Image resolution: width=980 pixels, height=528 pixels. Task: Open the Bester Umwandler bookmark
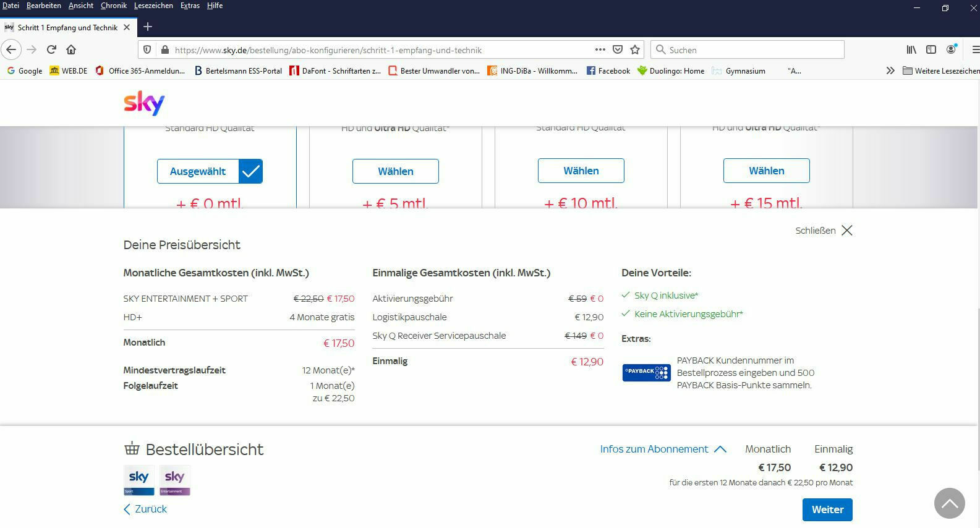434,70
